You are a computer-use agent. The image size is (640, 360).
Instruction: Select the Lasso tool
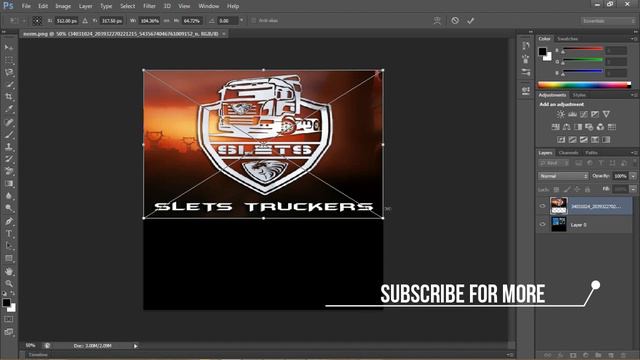point(9,72)
